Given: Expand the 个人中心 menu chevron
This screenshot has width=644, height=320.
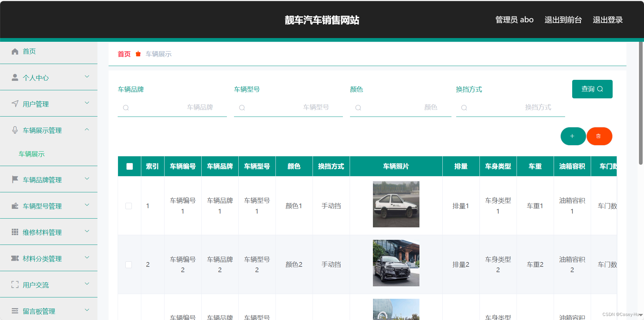Looking at the screenshot, I should coord(87,77).
